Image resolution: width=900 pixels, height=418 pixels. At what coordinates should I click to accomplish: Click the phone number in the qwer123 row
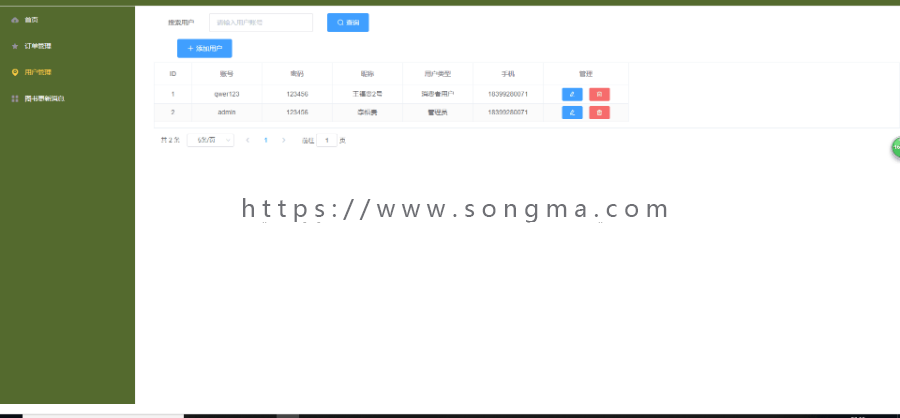click(x=508, y=94)
